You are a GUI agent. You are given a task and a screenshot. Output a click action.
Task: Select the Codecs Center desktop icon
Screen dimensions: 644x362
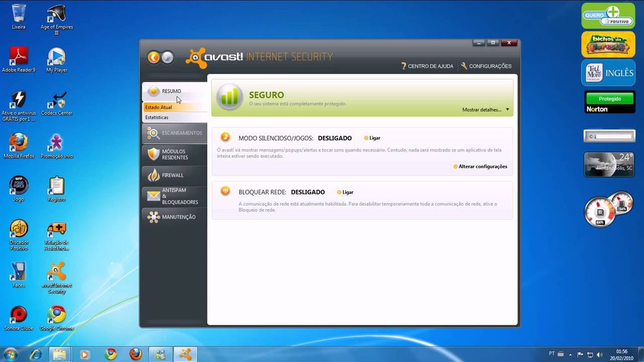[56, 103]
